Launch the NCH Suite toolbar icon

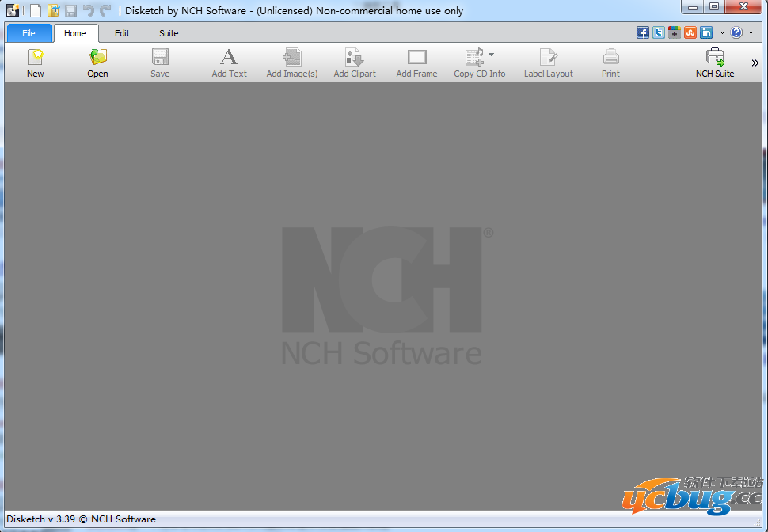point(714,63)
